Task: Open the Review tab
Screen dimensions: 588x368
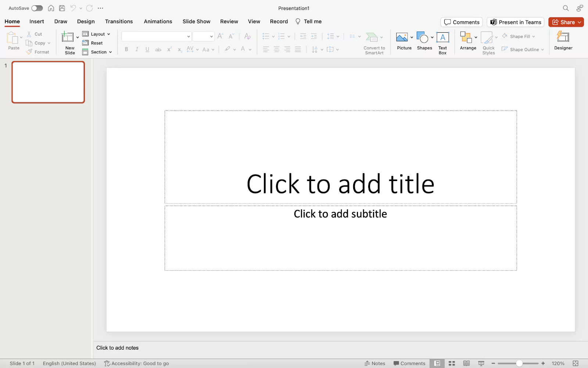Action: pos(229,21)
